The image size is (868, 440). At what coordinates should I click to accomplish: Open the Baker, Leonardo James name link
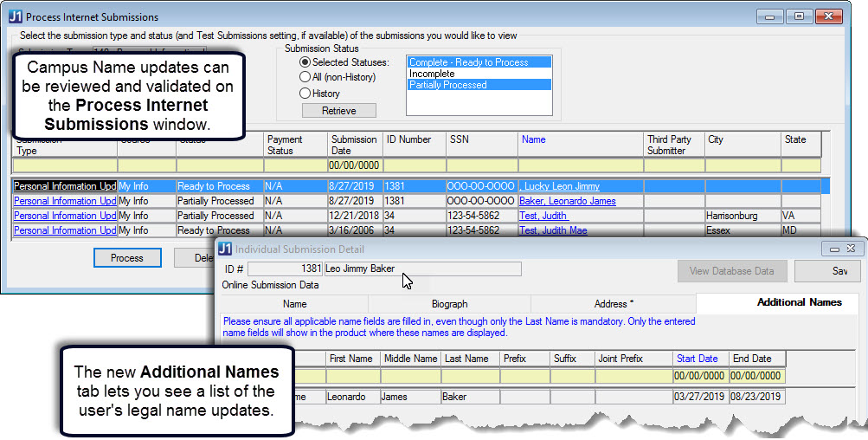[x=568, y=201]
